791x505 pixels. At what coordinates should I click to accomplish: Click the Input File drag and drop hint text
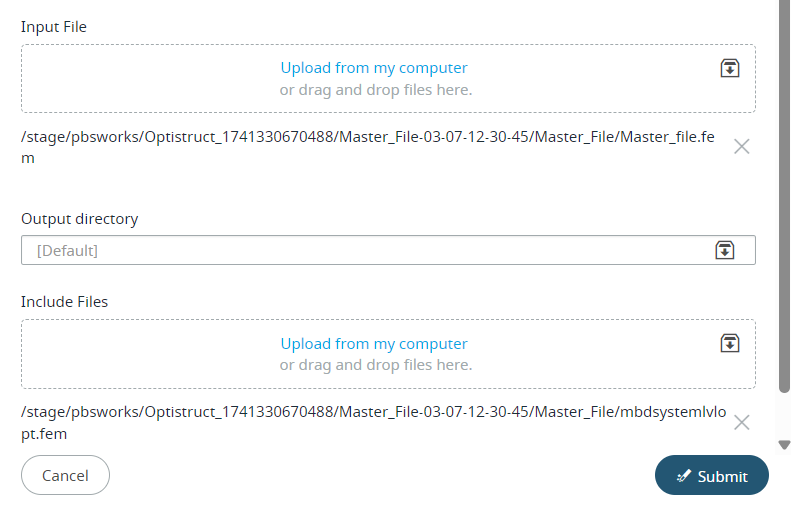(x=376, y=90)
